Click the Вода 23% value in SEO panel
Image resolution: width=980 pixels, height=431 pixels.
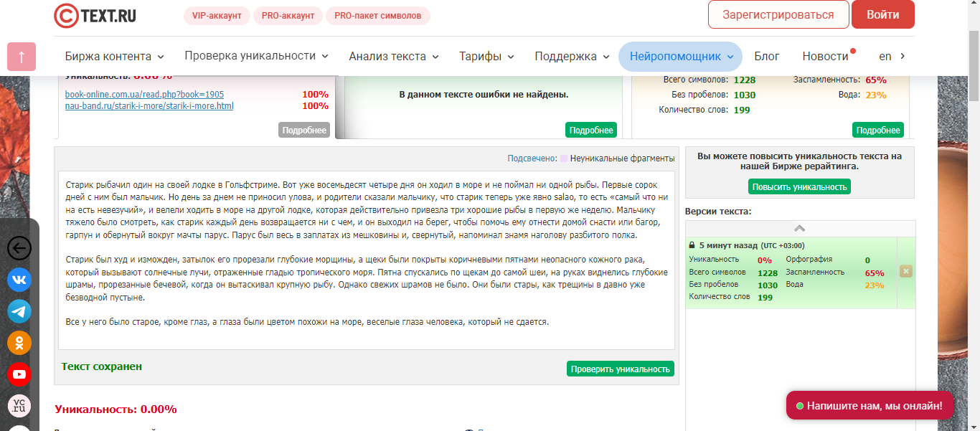[x=876, y=95]
